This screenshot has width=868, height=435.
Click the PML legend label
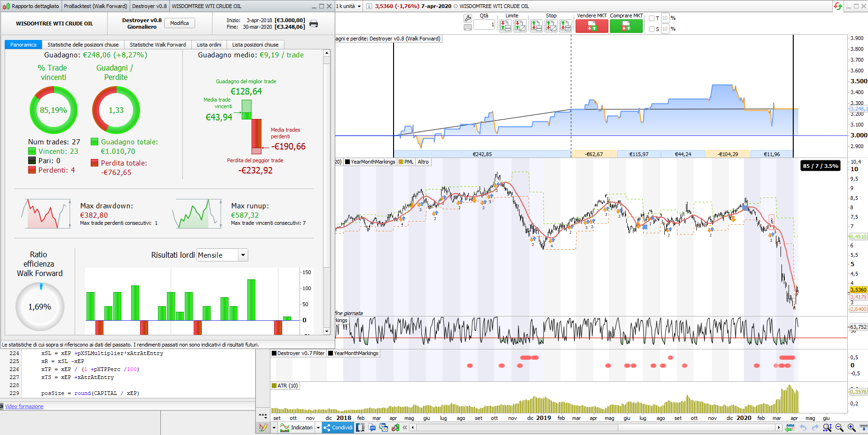click(x=409, y=162)
